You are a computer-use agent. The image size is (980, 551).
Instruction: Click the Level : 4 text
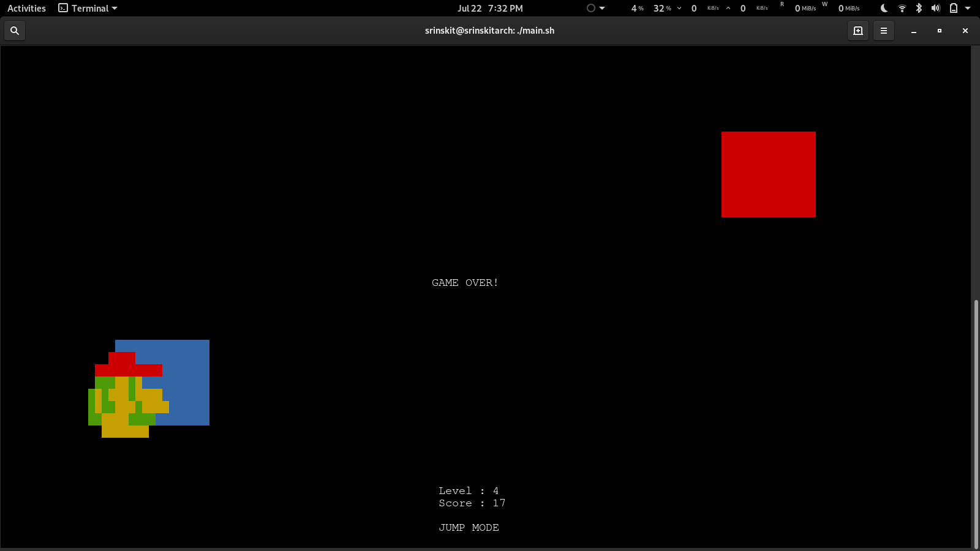(469, 491)
